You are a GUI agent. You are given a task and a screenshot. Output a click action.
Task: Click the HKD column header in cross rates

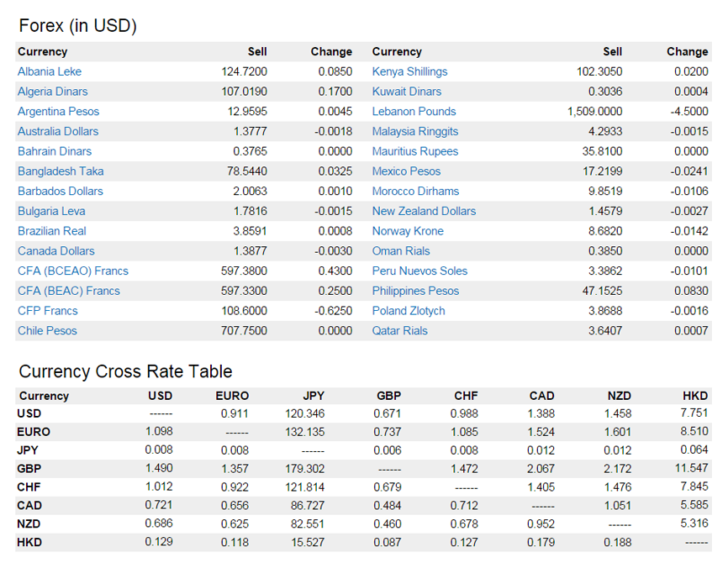click(x=695, y=396)
